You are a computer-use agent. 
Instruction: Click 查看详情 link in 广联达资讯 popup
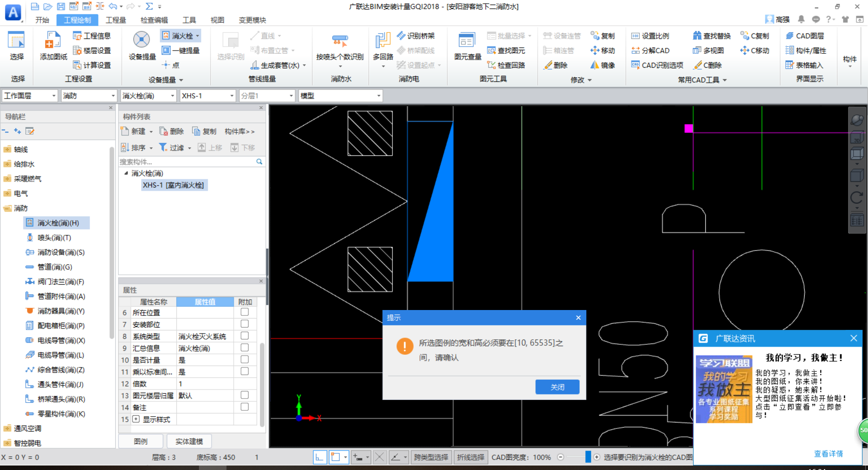tap(828, 453)
